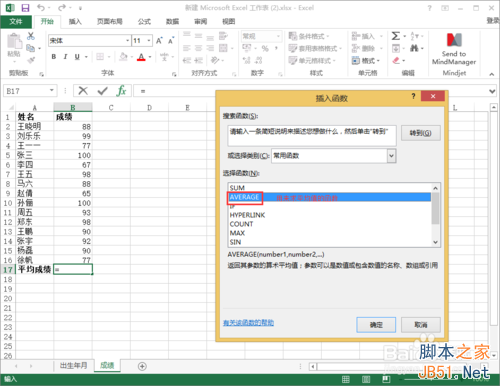Click the 确定 button in dialog
The width and height of the screenshot is (500, 386).
376,325
